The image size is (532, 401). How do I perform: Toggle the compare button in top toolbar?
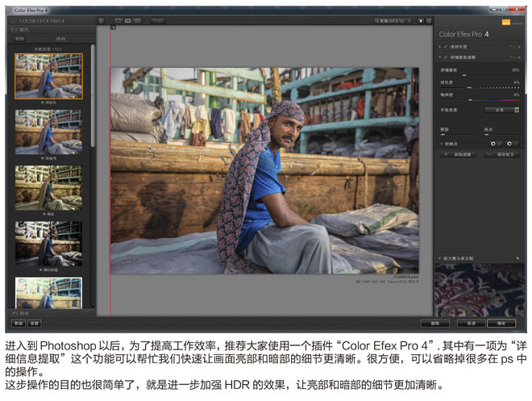157,21
